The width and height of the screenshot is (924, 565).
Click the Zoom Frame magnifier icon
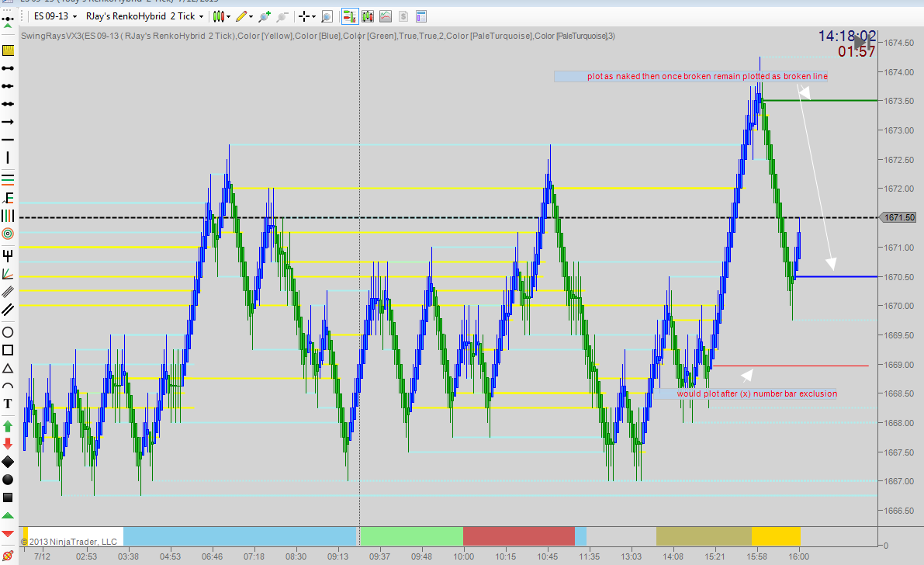tap(327, 16)
